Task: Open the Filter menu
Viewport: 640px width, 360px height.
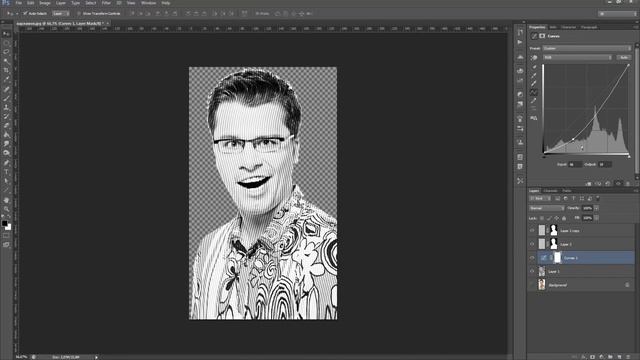Action: [x=106, y=3]
